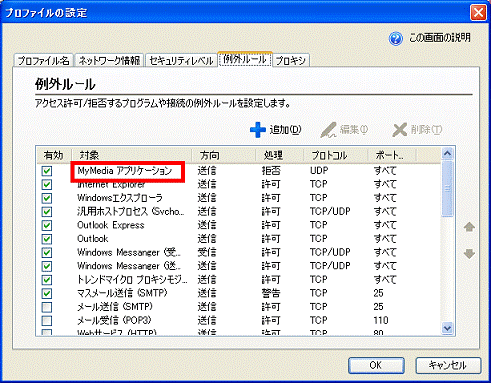491x383 pixels.
Task: Click the 追加(D) add button label
Action: tap(285, 129)
